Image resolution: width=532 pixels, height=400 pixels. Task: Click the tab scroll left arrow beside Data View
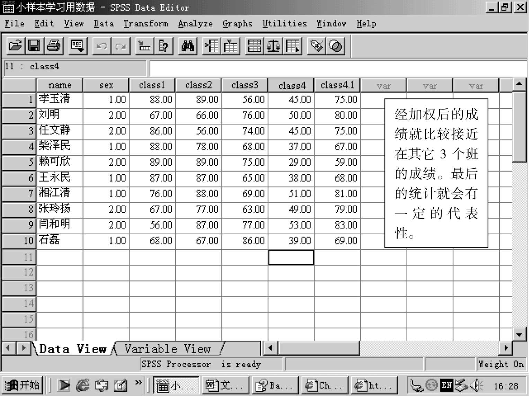pyautogui.click(x=9, y=348)
